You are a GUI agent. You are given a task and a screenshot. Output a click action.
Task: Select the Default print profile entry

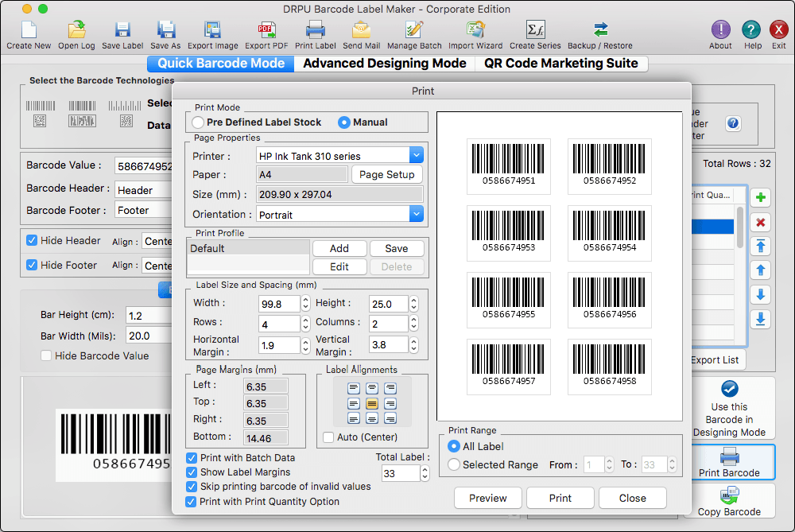(248, 248)
